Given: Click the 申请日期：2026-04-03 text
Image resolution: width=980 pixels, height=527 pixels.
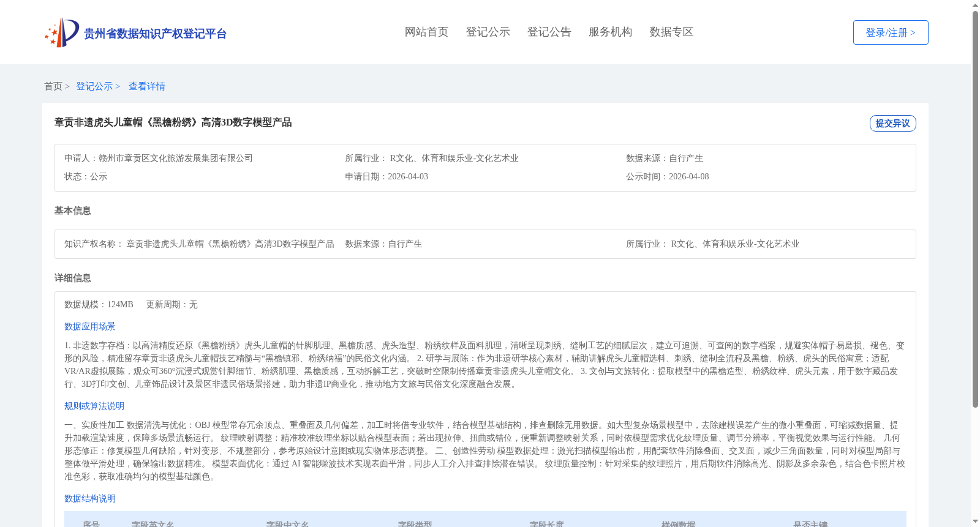Looking at the screenshot, I should [x=386, y=177].
